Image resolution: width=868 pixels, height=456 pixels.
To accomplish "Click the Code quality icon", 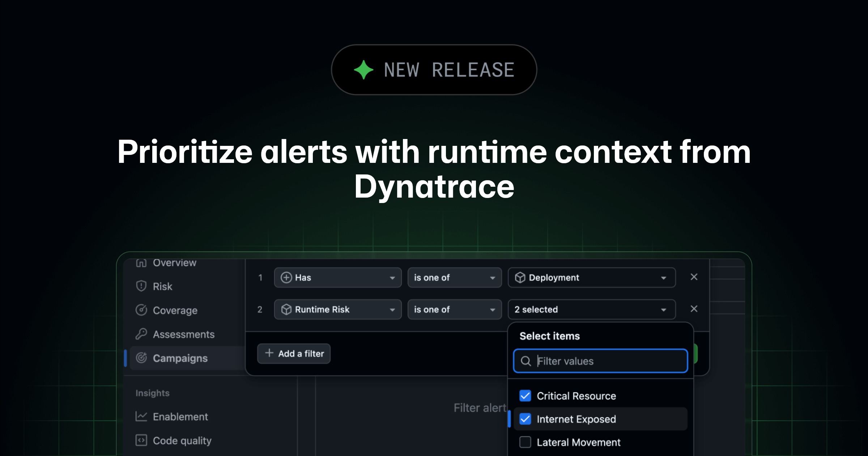I will tap(141, 440).
